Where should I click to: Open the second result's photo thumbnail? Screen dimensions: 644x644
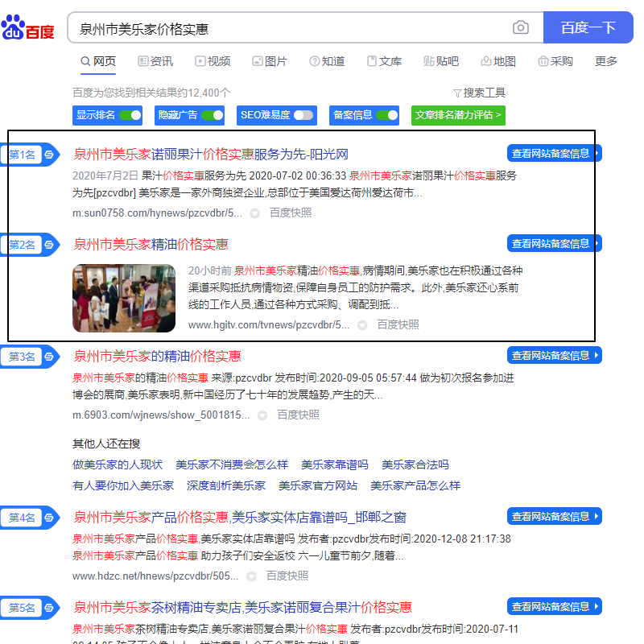click(x=124, y=298)
